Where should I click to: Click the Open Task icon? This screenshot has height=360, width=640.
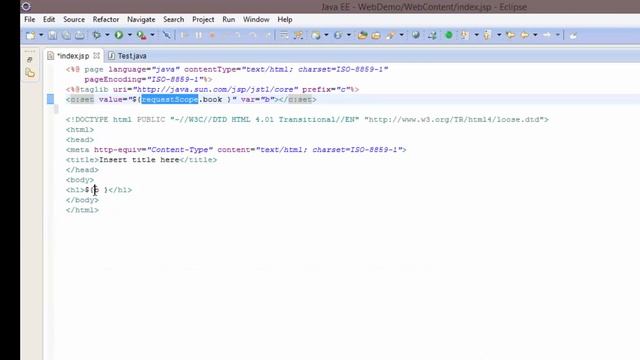tap(376, 36)
